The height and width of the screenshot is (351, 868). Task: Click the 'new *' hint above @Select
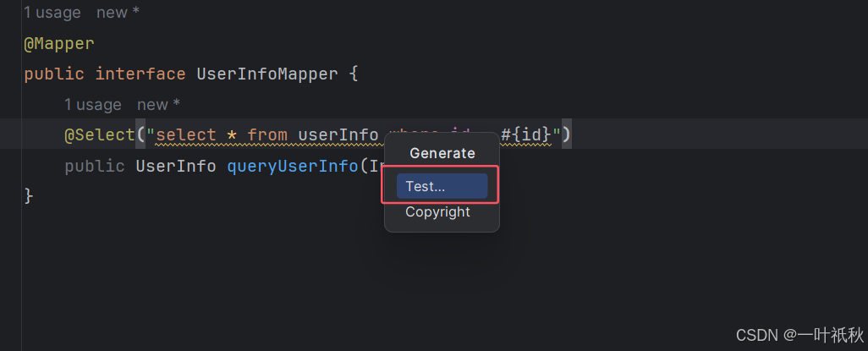point(158,105)
